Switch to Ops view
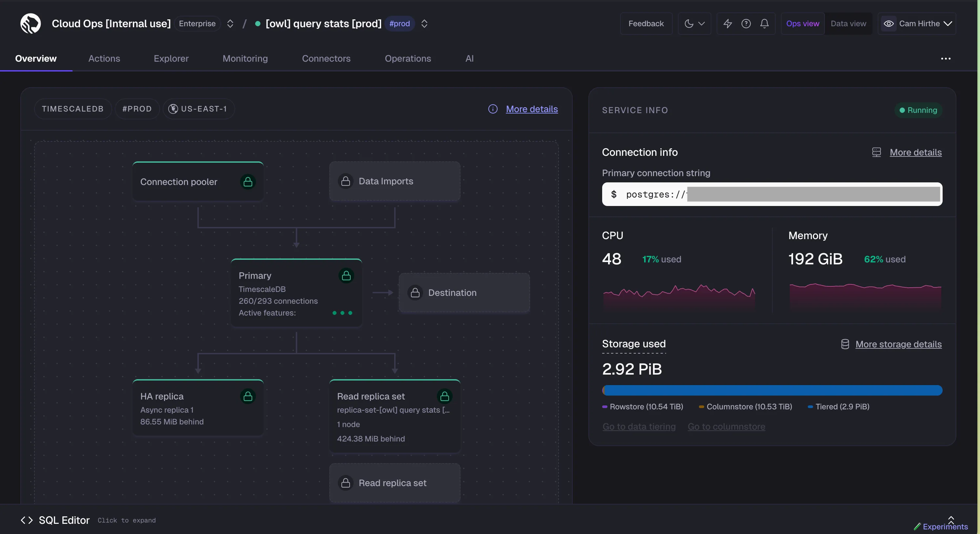The height and width of the screenshot is (534, 980). point(802,24)
